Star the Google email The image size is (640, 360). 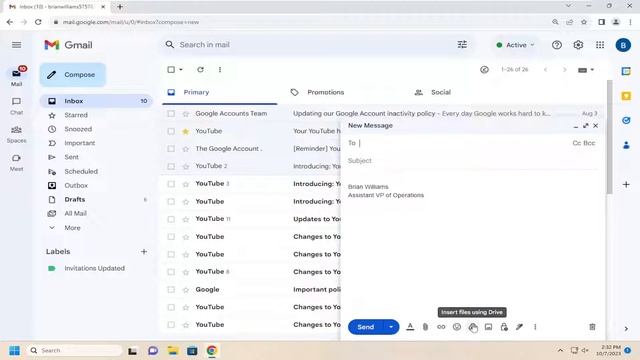186,290
